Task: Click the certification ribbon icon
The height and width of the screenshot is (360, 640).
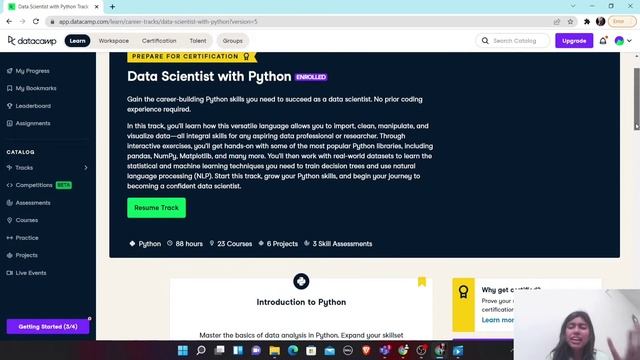Action: pyautogui.click(x=463, y=292)
